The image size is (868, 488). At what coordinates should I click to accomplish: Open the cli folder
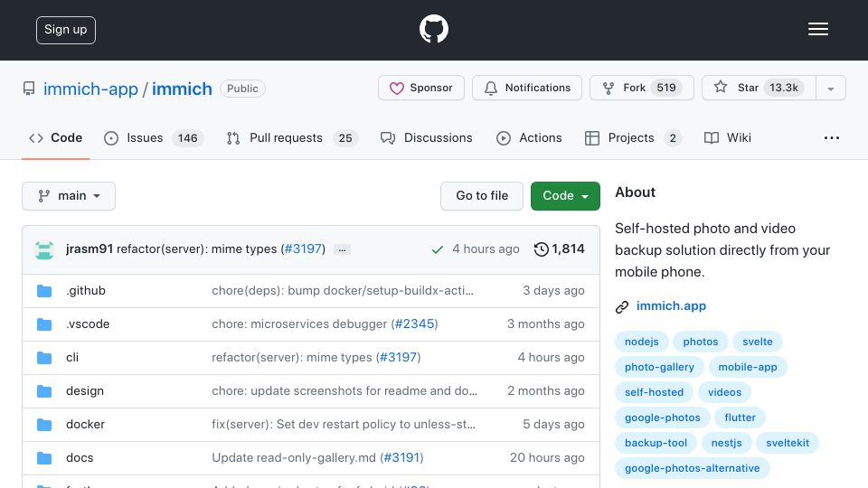(x=72, y=358)
